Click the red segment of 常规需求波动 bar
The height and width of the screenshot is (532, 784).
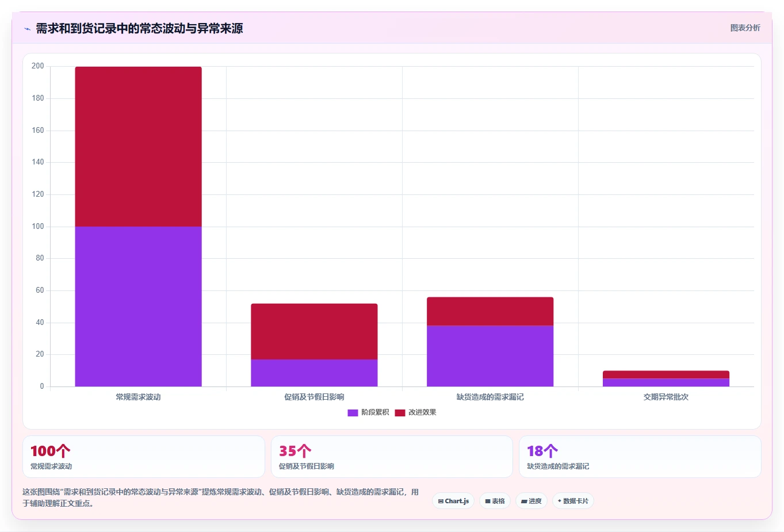(138, 147)
